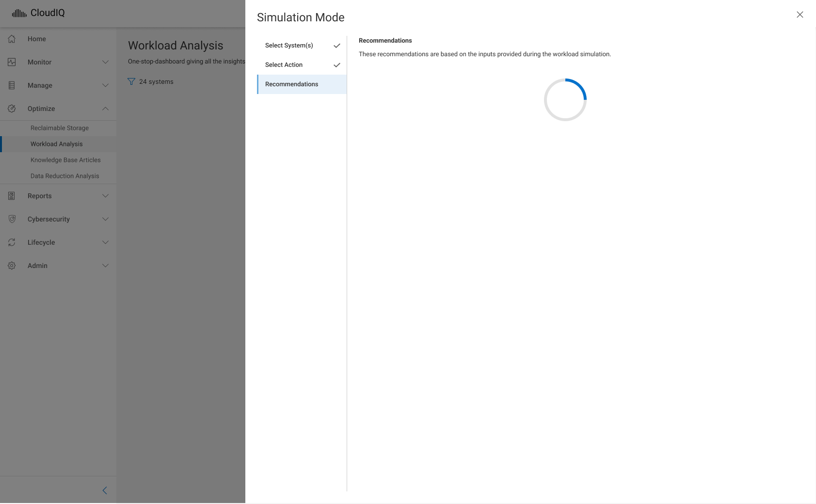Click the Lifecycle menu label
The width and height of the screenshot is (816, 504).
click(41, 242)
